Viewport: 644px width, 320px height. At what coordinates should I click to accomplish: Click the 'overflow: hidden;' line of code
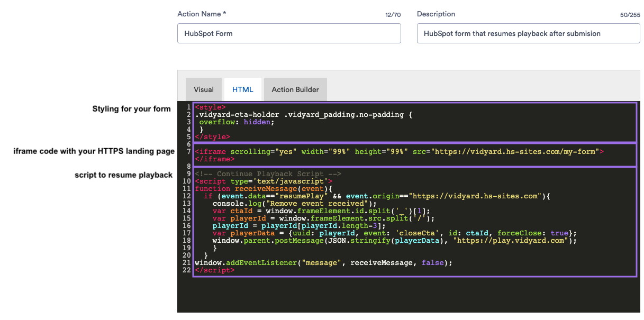[237, 122]
